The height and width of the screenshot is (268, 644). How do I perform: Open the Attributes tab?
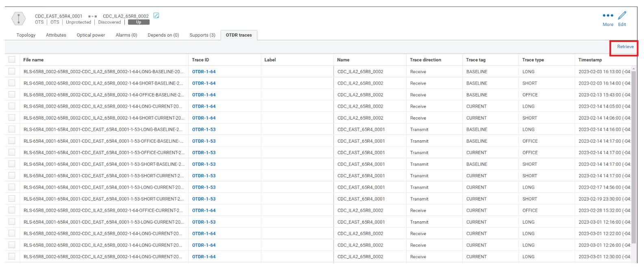tap(56, 35)
